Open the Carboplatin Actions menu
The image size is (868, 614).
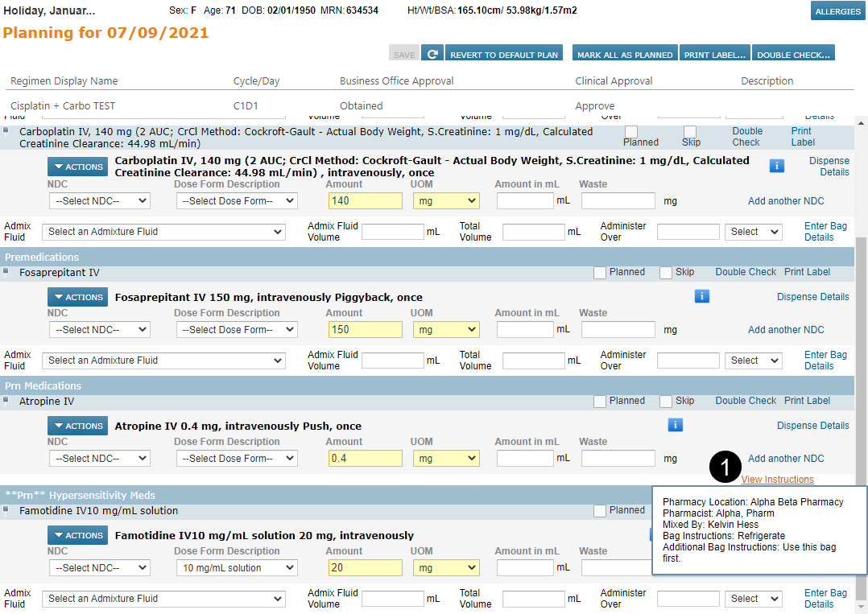(x=77, y=167)
